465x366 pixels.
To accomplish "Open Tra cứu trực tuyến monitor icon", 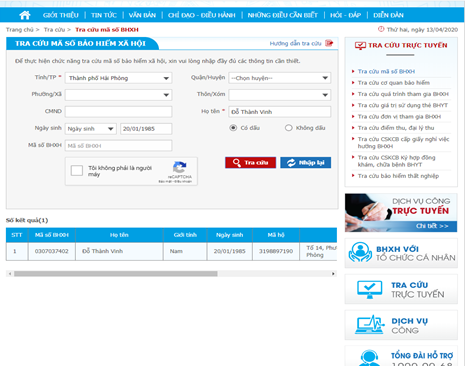I will tap(369, 289).
